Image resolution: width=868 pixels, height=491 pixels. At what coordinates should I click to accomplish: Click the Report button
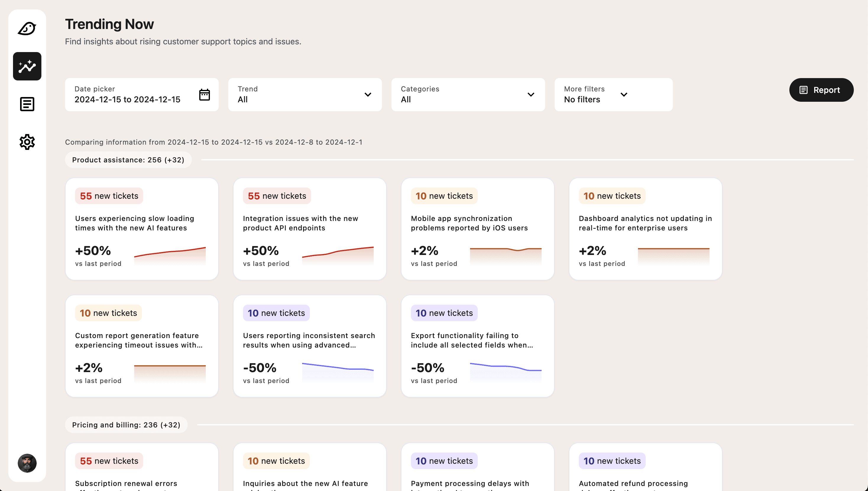tap(821, 90)
